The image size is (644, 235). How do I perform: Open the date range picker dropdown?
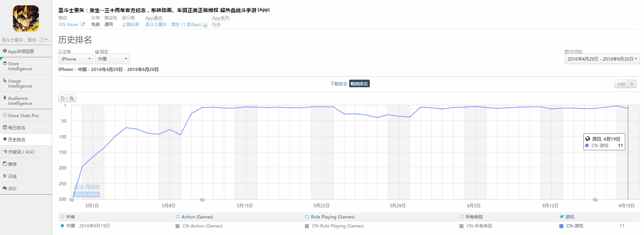click(x=602, y=59)
